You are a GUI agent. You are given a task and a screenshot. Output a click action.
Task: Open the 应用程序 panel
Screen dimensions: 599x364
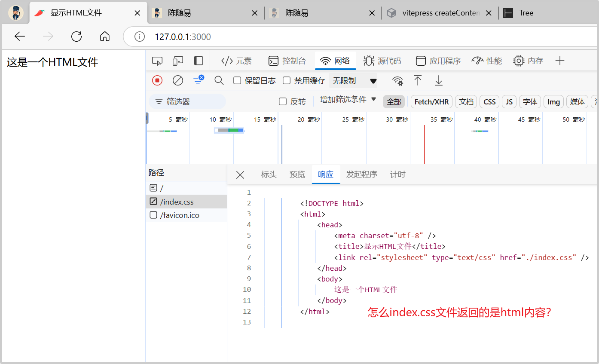(x=438, y=61)
